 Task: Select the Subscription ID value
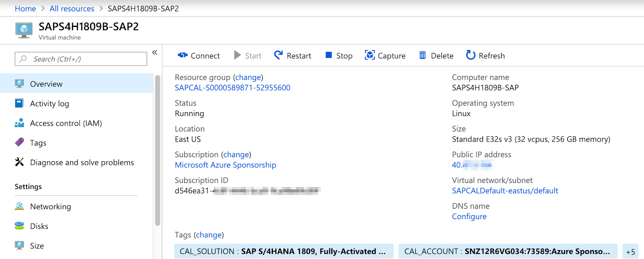click(248, 191)
